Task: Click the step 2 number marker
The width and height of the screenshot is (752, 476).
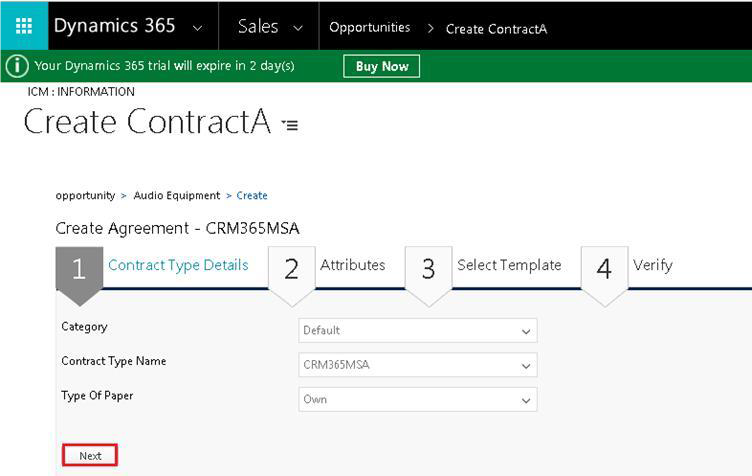Action: (291, 270)
